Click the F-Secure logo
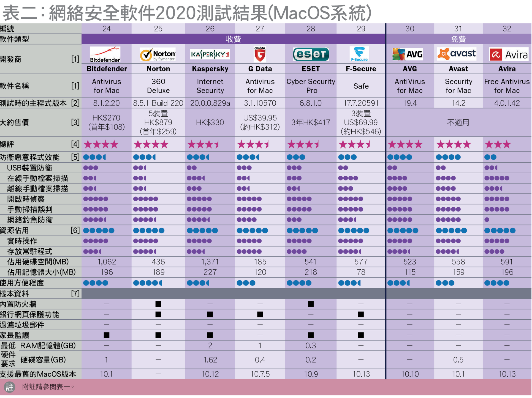 click(x=359, y=54)
